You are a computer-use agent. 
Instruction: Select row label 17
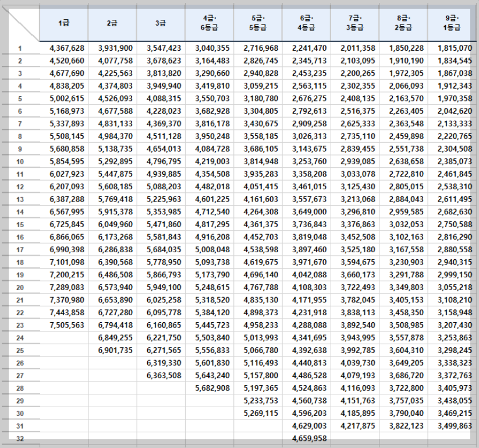(x=20, y=250)
